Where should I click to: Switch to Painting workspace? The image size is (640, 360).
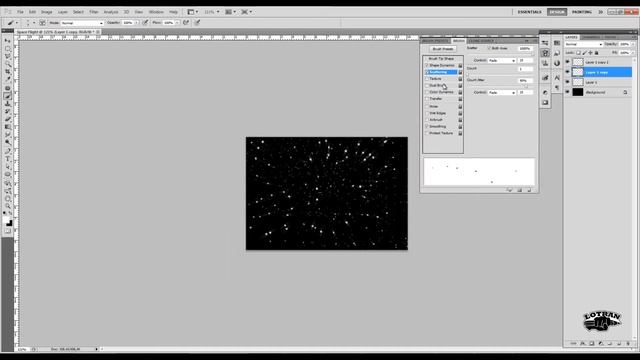[x=582, y=12]
